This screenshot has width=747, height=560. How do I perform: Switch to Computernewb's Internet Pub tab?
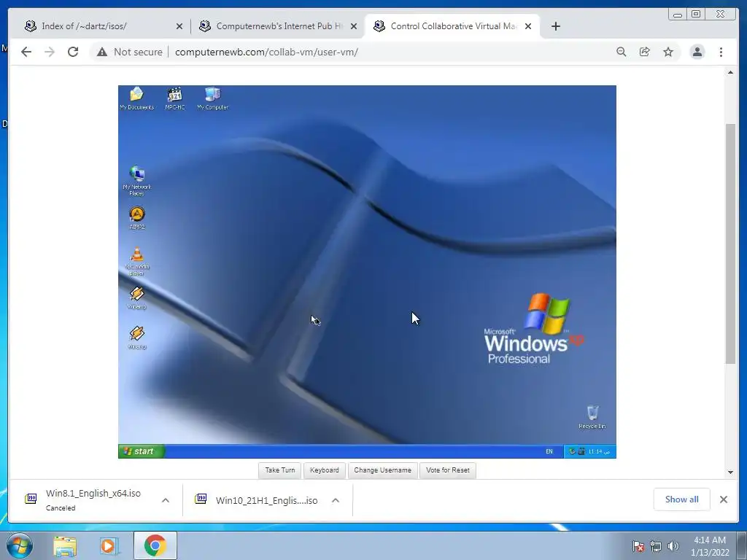coord(278,26)
